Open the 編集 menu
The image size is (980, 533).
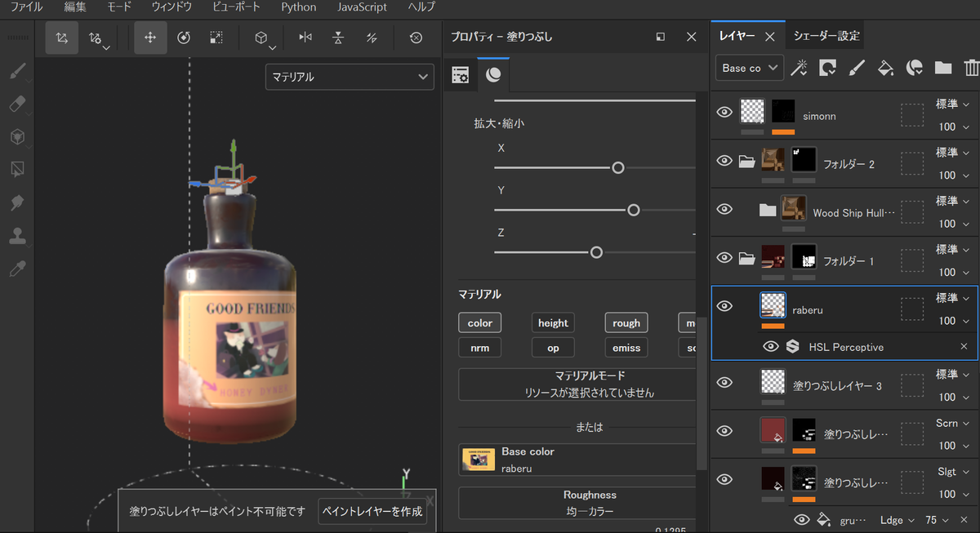tap(75, 7)
